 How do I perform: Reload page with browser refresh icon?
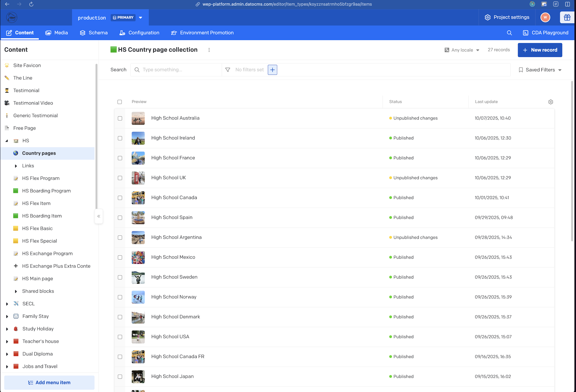pyautogui.click(x=31, y=4)
